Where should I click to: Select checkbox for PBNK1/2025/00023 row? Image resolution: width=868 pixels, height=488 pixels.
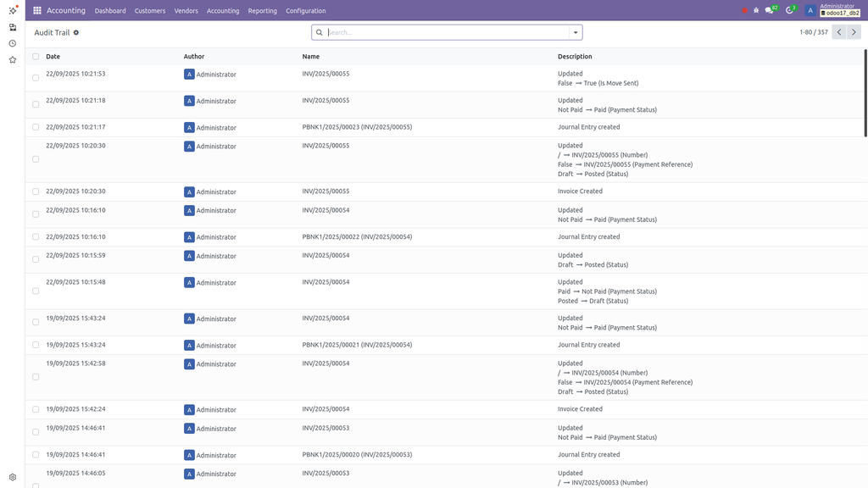[x=36, y=127]
